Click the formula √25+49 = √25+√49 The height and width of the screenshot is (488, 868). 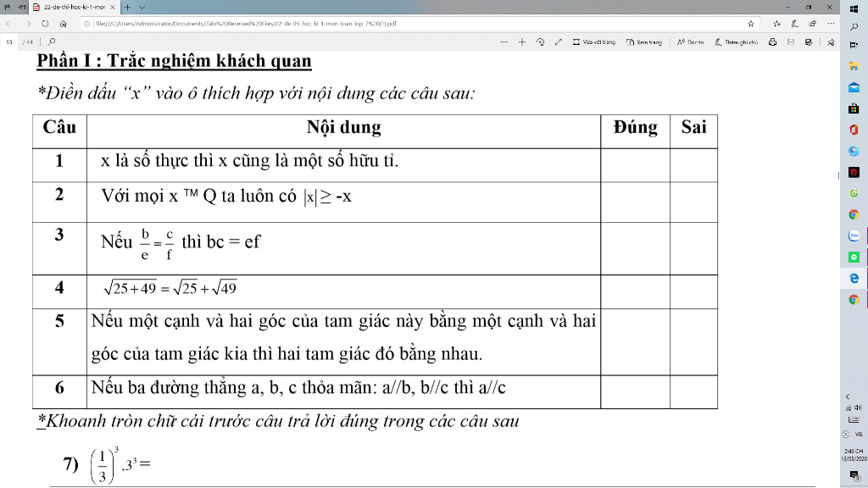point(170,288)
